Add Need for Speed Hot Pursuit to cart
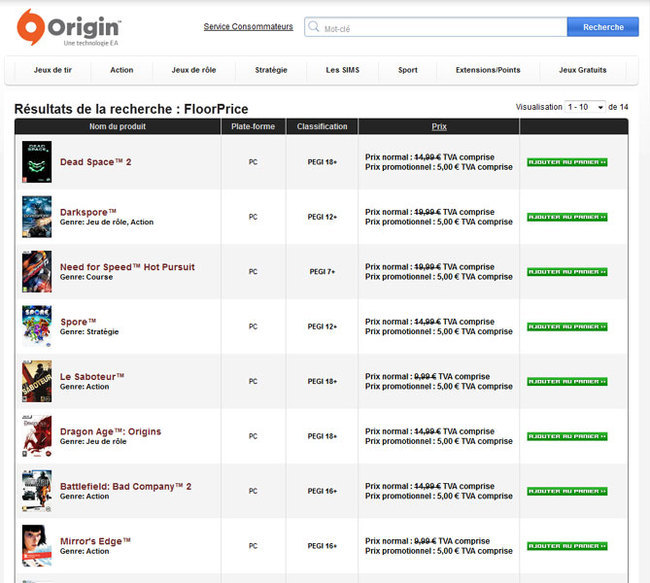 point(567,272)
